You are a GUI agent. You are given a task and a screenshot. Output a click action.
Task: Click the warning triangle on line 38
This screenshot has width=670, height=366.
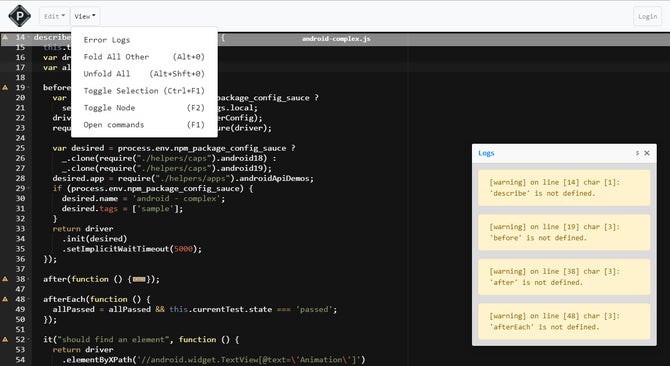click(x=5, y=279)
